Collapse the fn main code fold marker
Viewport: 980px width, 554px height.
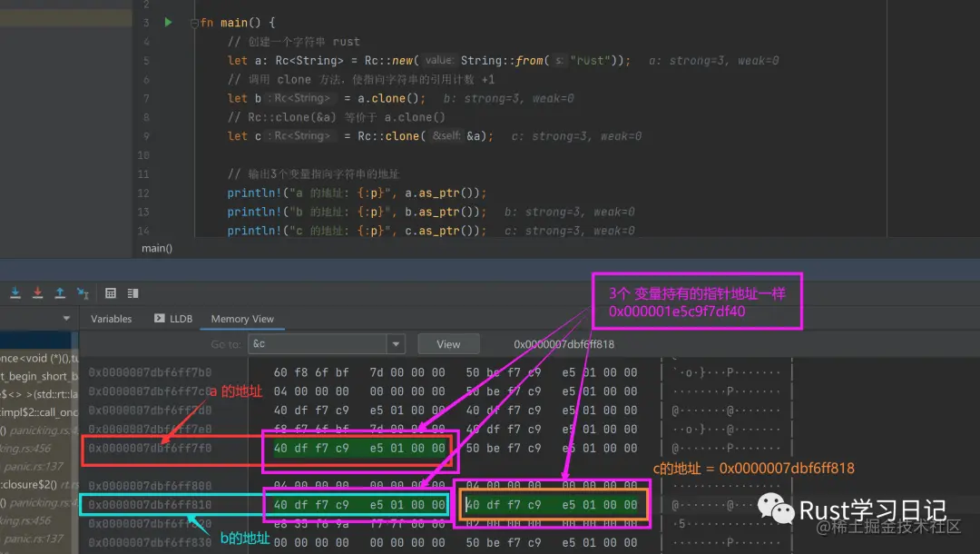pos(194,23)
